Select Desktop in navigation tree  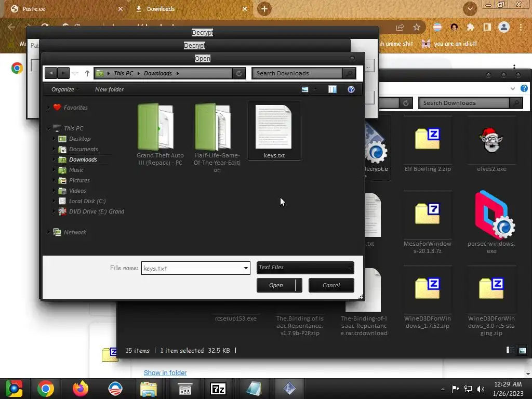79,139
